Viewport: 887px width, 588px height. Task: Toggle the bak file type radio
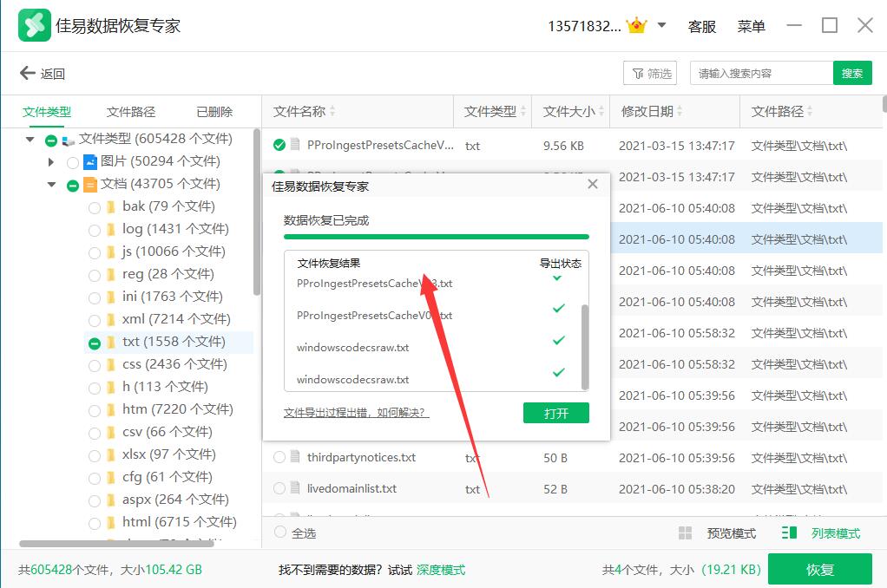[95, 208]
